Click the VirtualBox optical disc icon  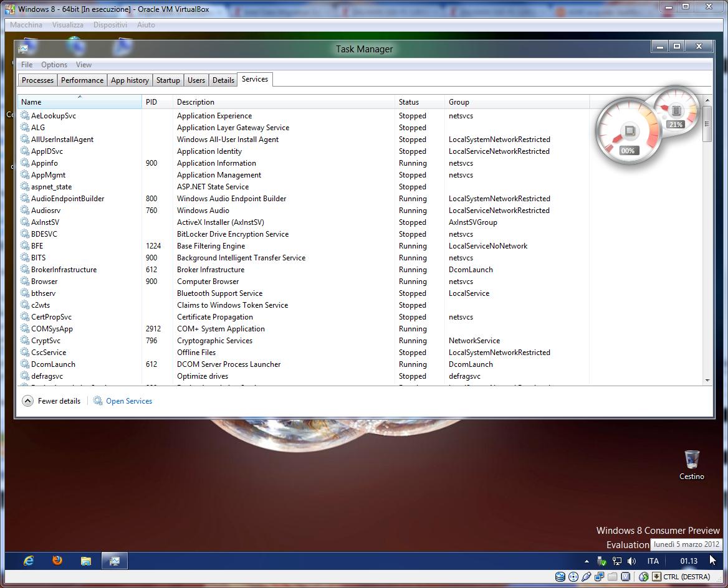573,577
